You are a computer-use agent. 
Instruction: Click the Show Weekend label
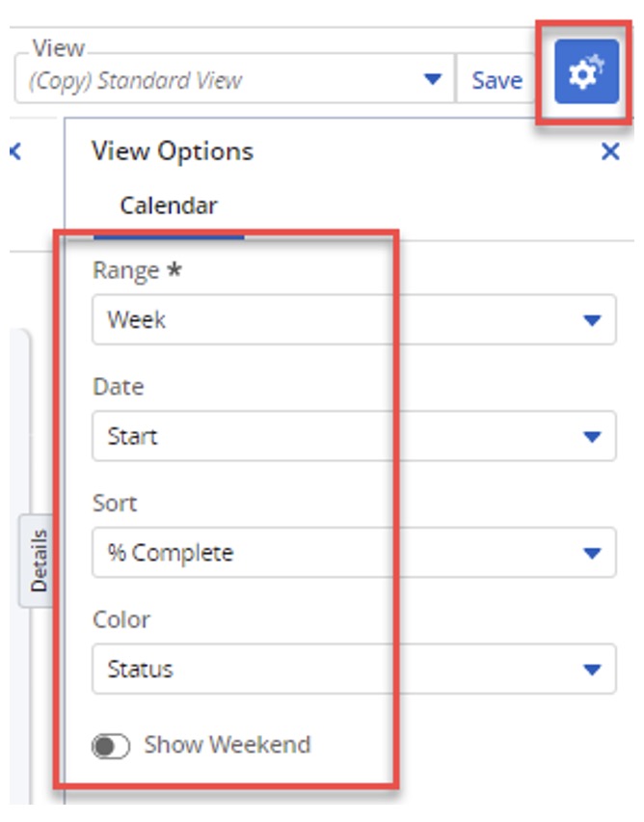228,745
